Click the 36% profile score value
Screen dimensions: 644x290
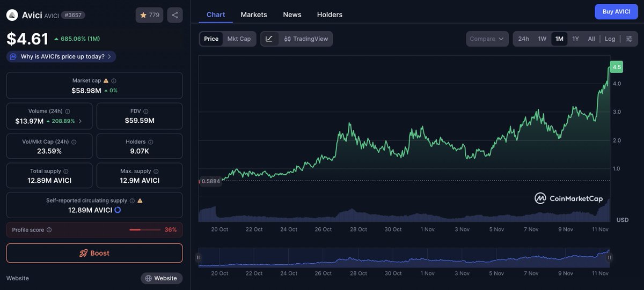pyautogui.click(x=171, y=230)
